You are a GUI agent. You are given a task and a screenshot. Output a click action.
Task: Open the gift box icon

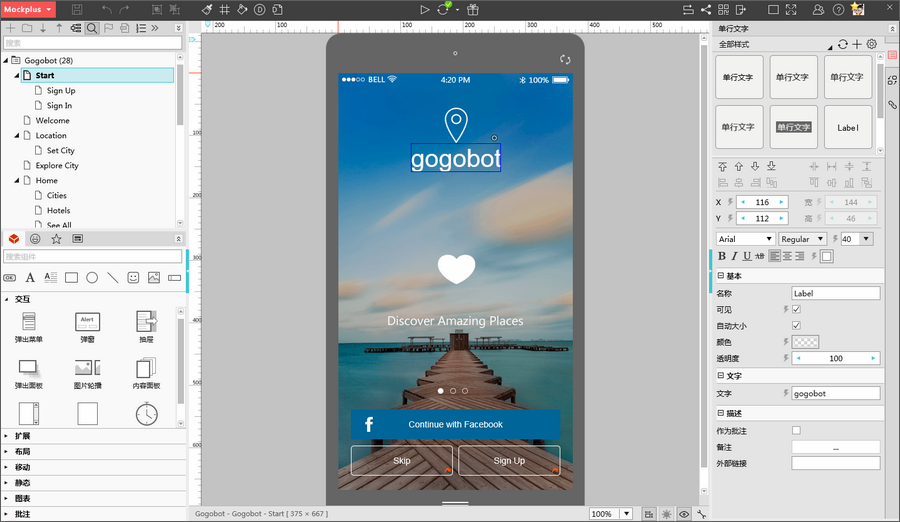472,9
